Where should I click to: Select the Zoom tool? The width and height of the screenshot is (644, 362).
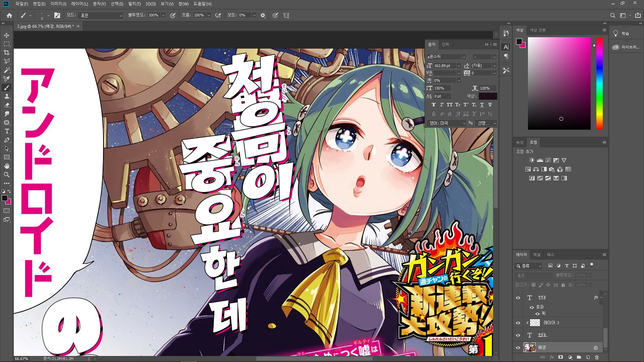click(x=7, y=174)
